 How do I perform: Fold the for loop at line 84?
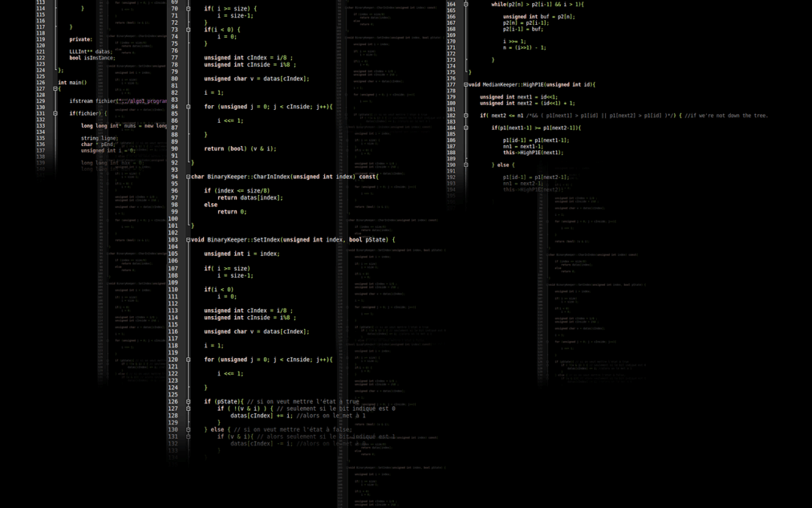[188, 107]
